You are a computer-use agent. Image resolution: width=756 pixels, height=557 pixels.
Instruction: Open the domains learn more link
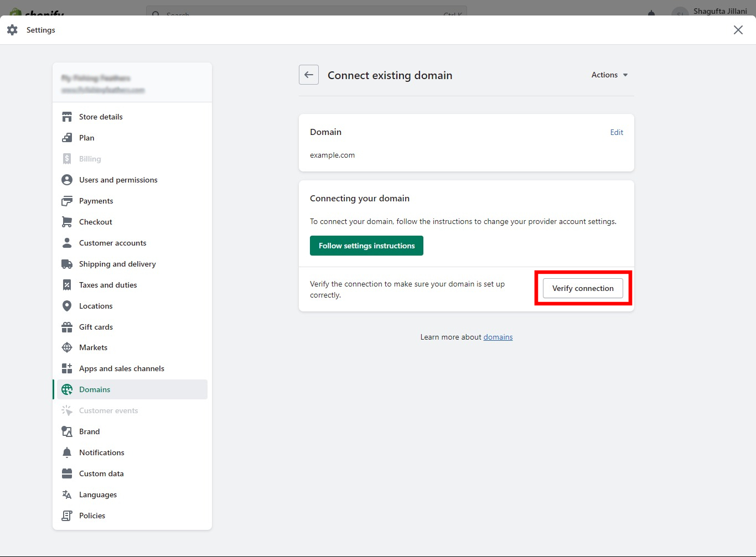point(498,337)
